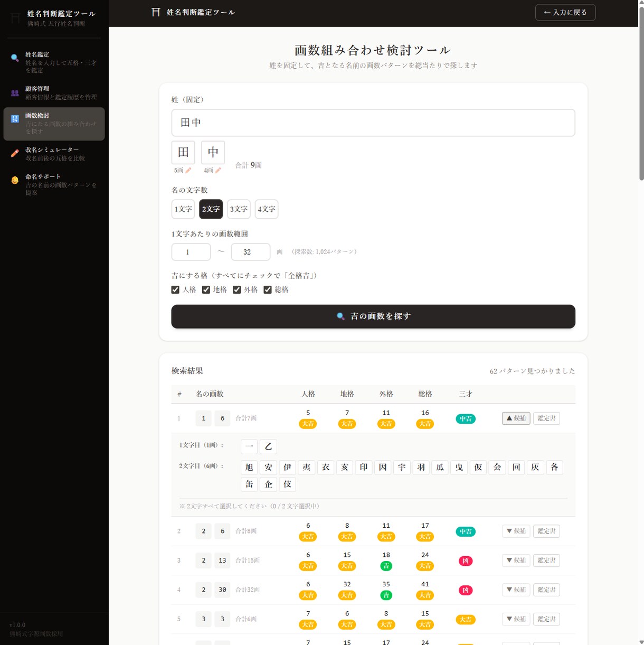Click the pencil icon under 田
The width and height of the screenshot is (644, 645).
pyautogui.click(x=188, y=170)
